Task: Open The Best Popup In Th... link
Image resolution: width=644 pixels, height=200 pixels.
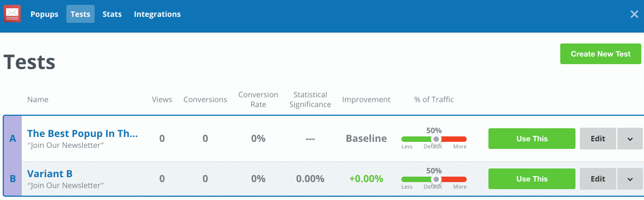Action: click(83, 134)
